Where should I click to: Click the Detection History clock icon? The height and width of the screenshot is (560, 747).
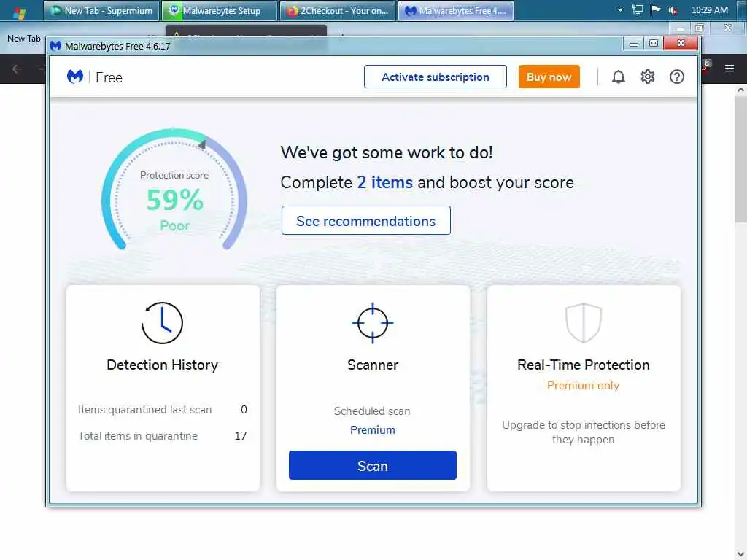[162, 322]
